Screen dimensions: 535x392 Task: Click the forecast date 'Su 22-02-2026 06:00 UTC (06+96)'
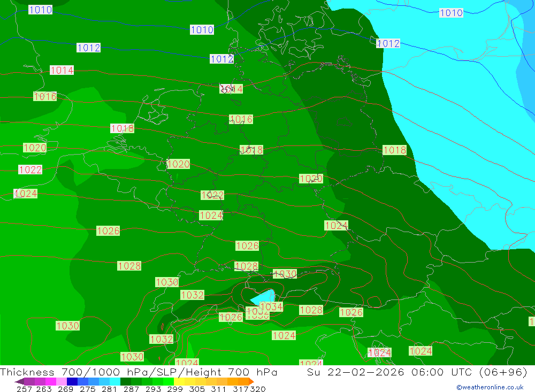coord(417,372)
